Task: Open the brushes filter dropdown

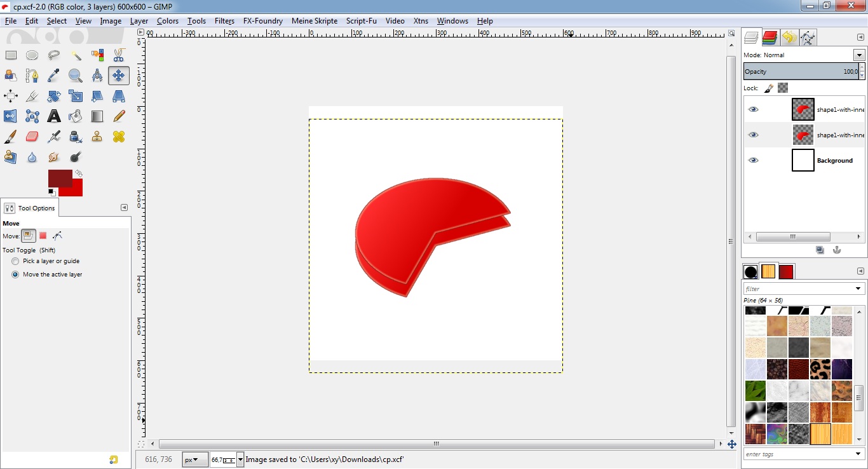Action: pyautogui.click(x=859, y=289)
